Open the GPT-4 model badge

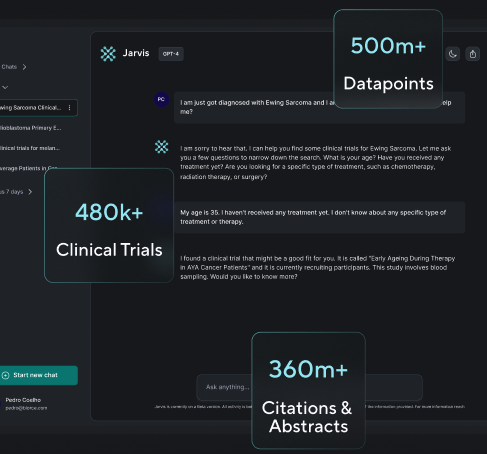coord(171,54)
